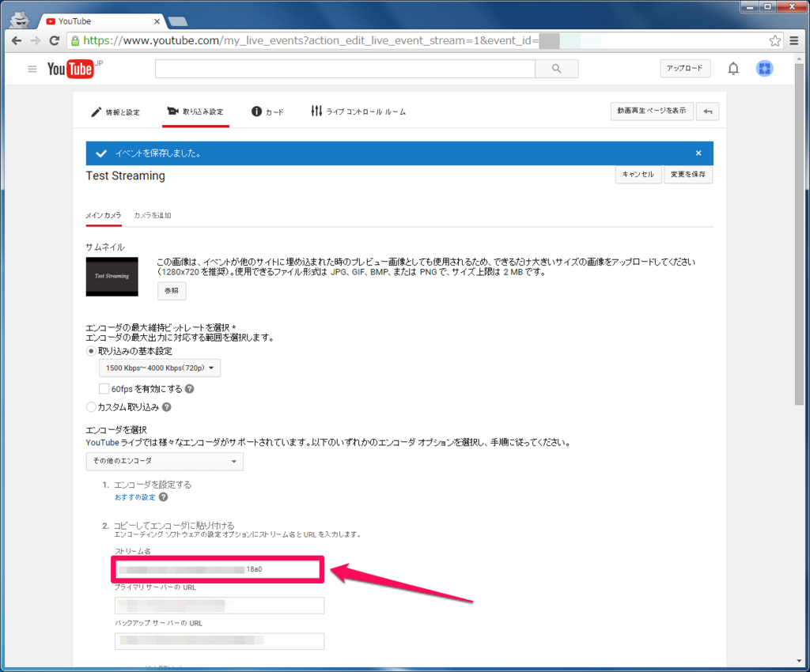This screenshot has width=810, height=672.
Task: Open the おすすめ設定 link
Action: coord(134,497)
